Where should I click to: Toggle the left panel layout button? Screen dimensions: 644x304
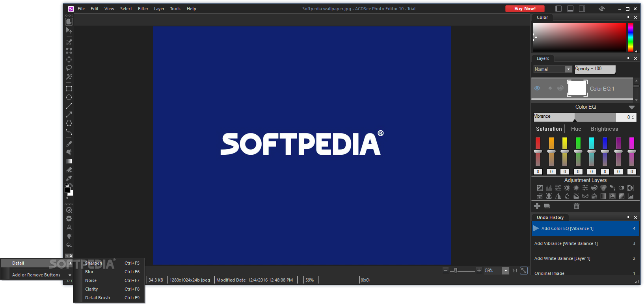pos(558,9)
